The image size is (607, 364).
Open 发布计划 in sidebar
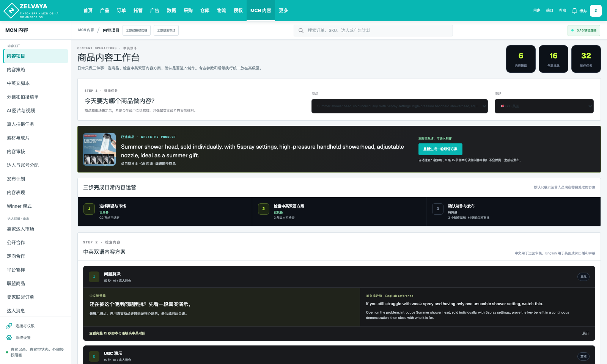[35, 179]
